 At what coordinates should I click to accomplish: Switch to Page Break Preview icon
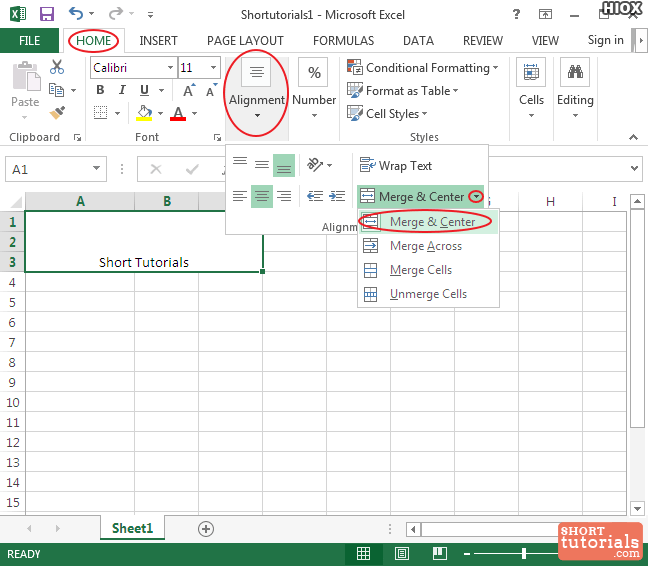pyautogui.click(x=439, y=553)
